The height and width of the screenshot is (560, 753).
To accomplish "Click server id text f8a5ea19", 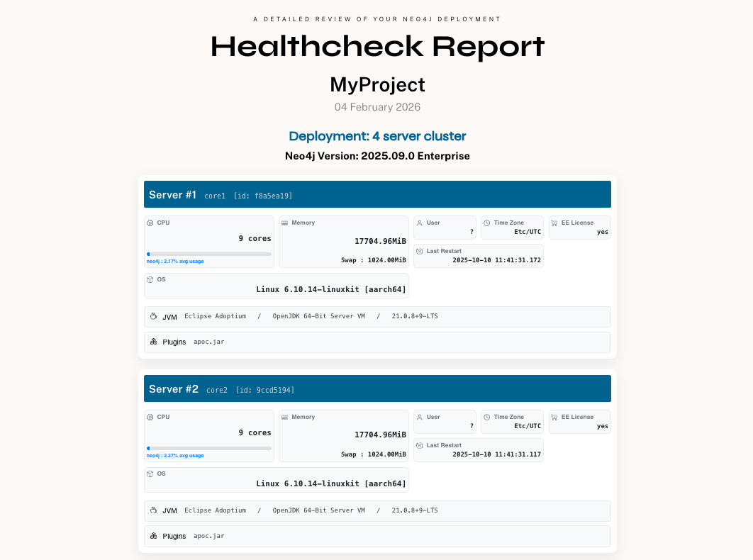I will pyautogui.click(x=273, y=196).
